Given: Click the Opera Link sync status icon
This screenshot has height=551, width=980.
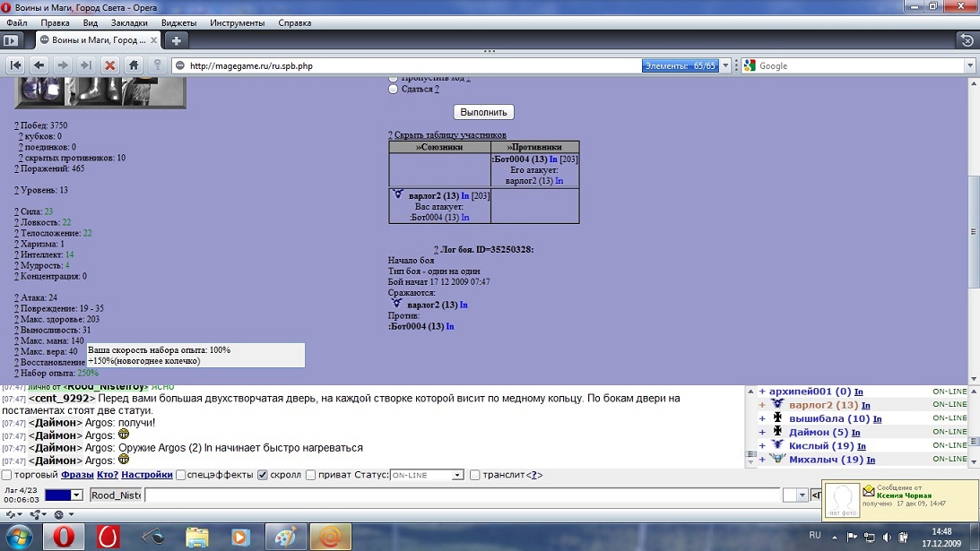Looking at the screenshot, I should pos(13,514).
